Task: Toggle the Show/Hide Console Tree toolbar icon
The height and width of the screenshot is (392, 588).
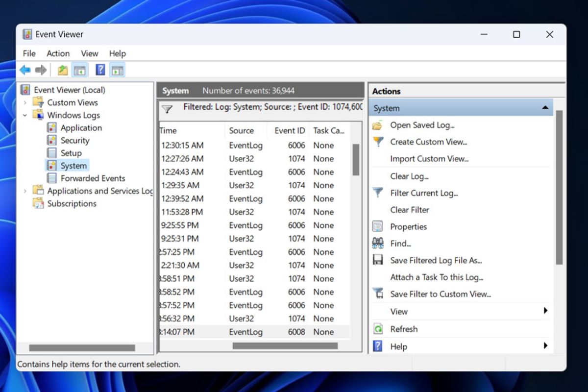Action: [x=79, y=70]
